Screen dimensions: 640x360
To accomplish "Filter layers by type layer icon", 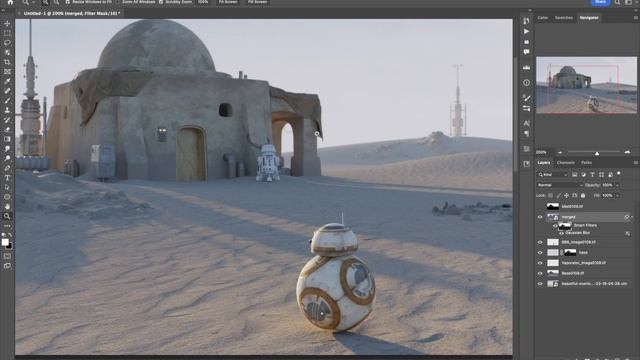I will [592, 174].
